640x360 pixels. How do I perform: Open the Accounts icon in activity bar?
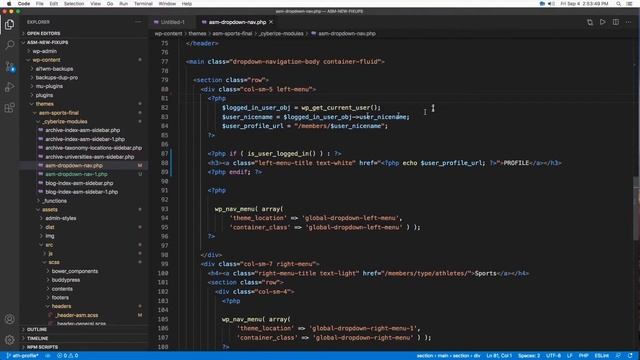coord(9,319)
